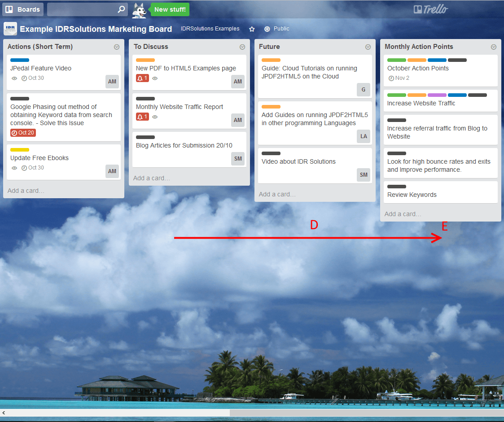Expand the Monthly Action Points list menu
Image resolution: width=504 pixels, height=422 pixels.
494,47
